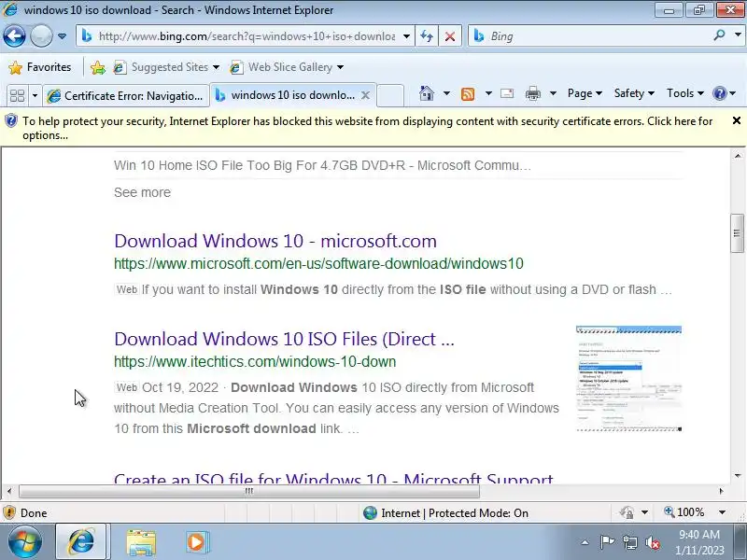Image resolution: width=747 pixels, height=560 pixels.
Task: Click the See more link
Action: 142,192
